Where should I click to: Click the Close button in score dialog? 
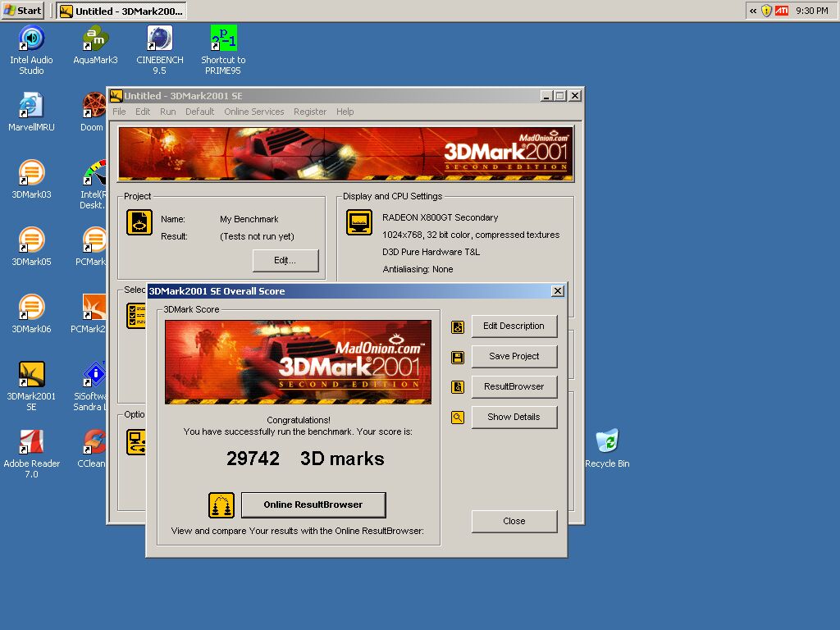pyautogui.click(x=514, y=521)
